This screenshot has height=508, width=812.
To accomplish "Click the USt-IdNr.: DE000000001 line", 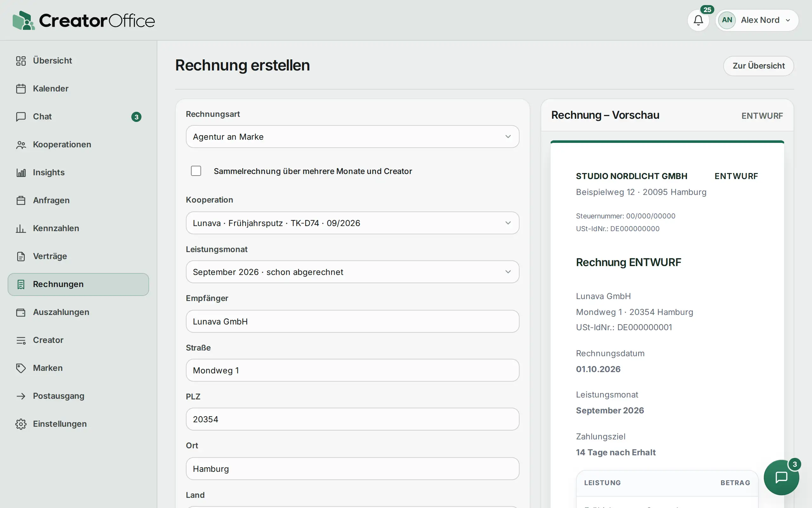I will [624, 327].
